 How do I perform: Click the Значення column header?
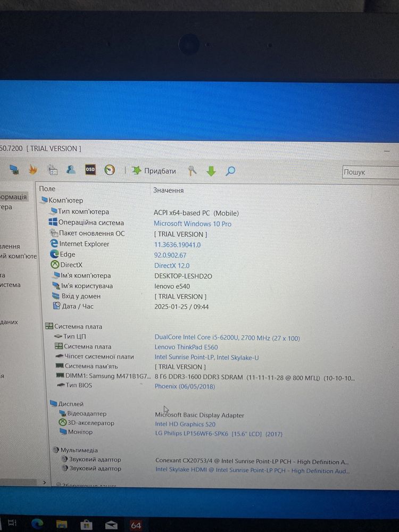(x=168, y=190)
